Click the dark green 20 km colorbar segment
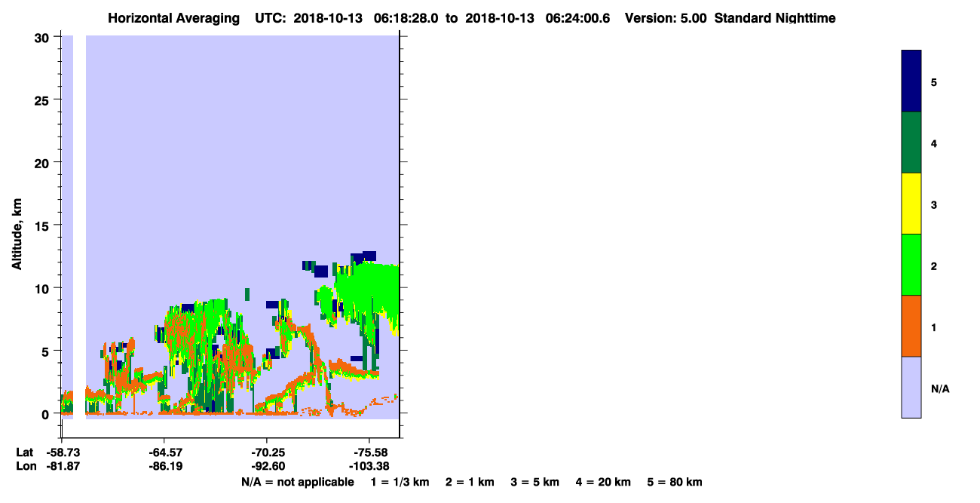The image size is (980, 503). click(911, 143)
